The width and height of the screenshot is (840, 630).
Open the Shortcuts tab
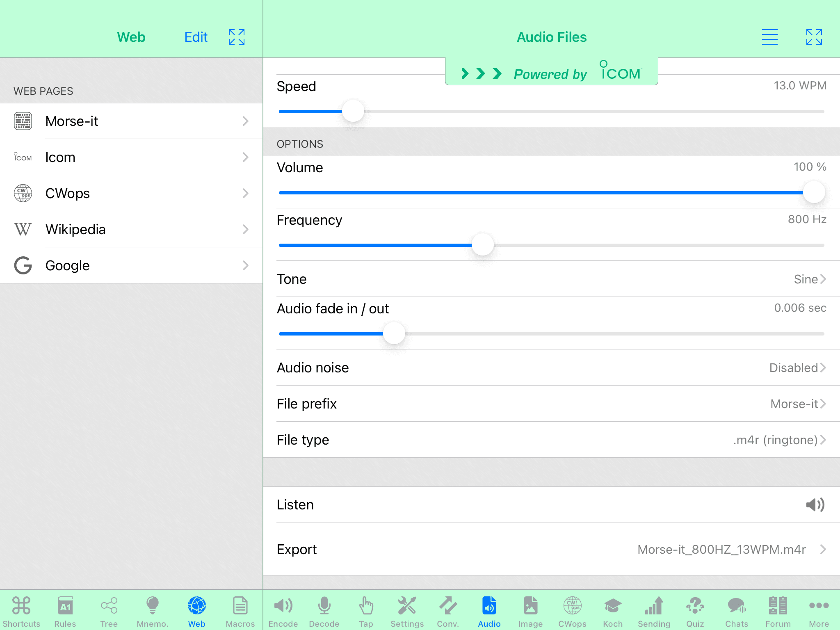tap(21, 612)
